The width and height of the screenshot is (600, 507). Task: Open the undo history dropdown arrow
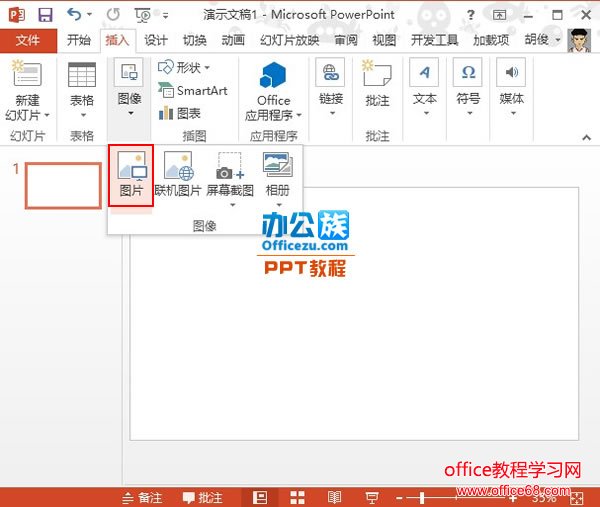pos(90,15)
